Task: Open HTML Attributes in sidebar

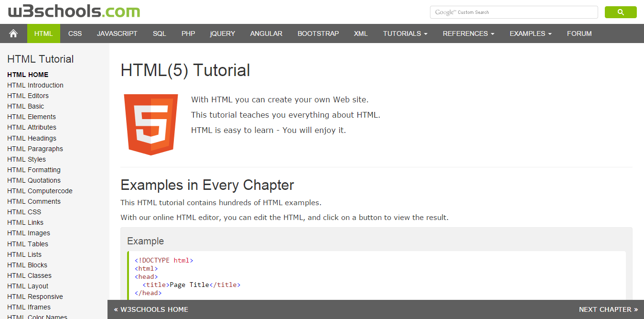Action: (x=32, y=127)
